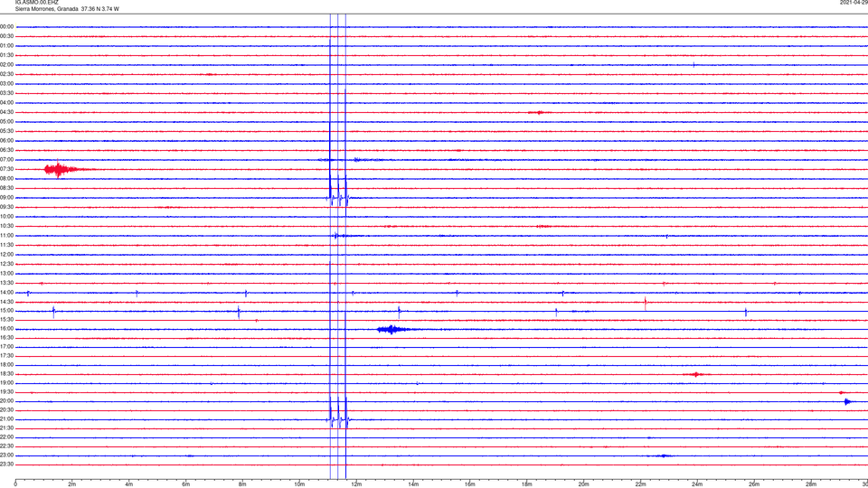
Task: Select the 02:00 trace time label
Action: [6, 65]
